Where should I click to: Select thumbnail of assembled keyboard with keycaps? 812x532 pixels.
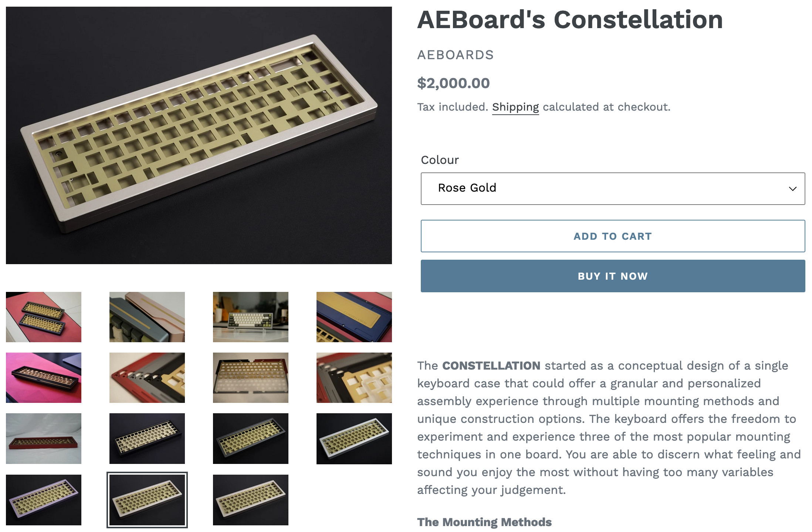[251, 317]
